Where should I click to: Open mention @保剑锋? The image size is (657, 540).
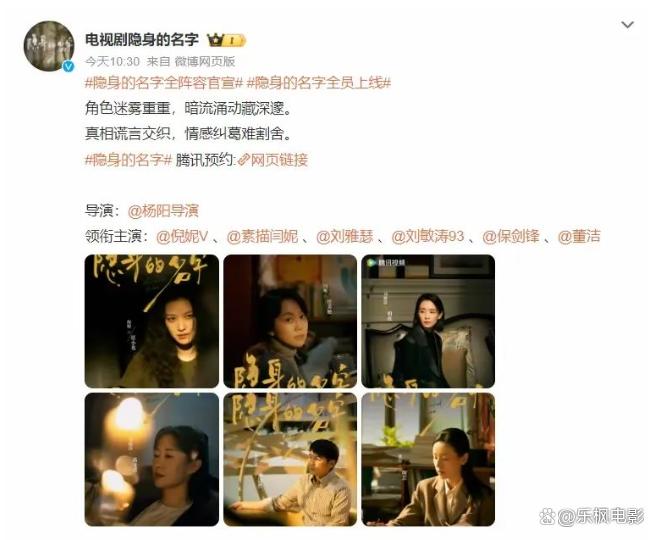pos(511,236)
